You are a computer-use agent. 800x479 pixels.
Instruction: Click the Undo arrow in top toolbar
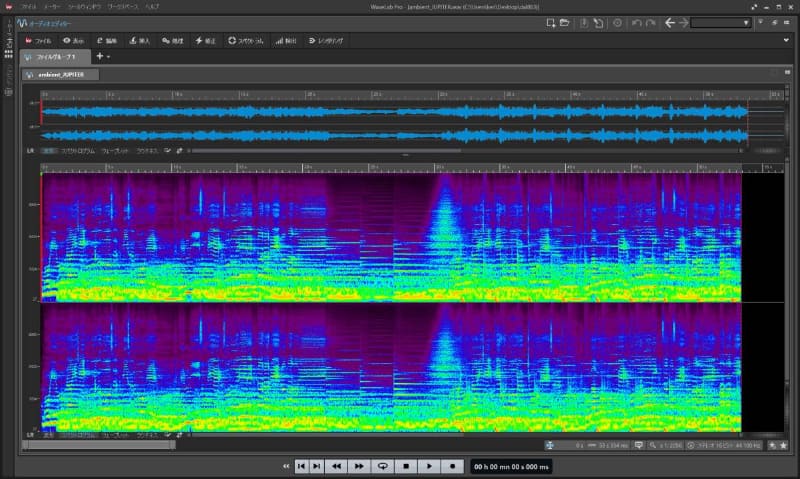[637, 22]
